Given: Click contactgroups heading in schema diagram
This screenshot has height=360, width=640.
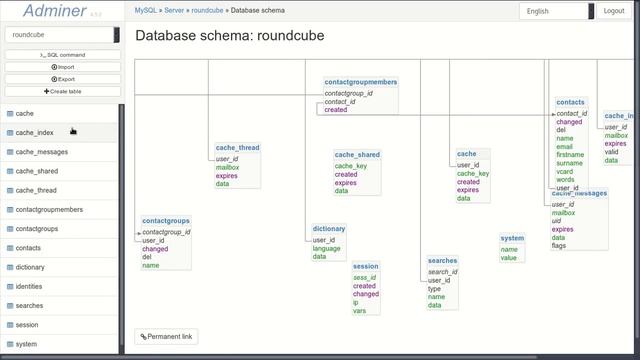Looking at the screenshot, I should coord(166,220).
